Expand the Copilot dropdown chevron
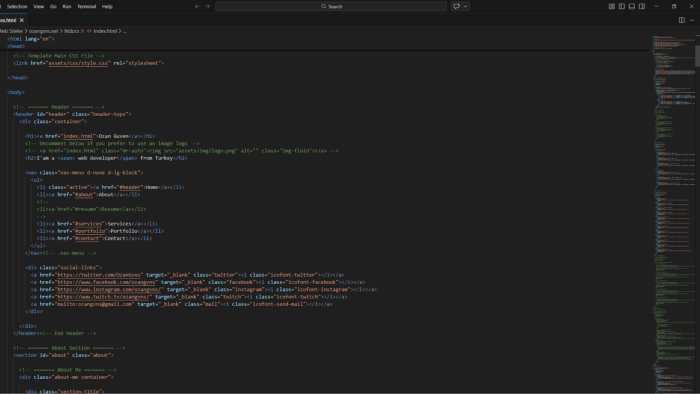Screen dimensions: 700x394 [466, 6]
